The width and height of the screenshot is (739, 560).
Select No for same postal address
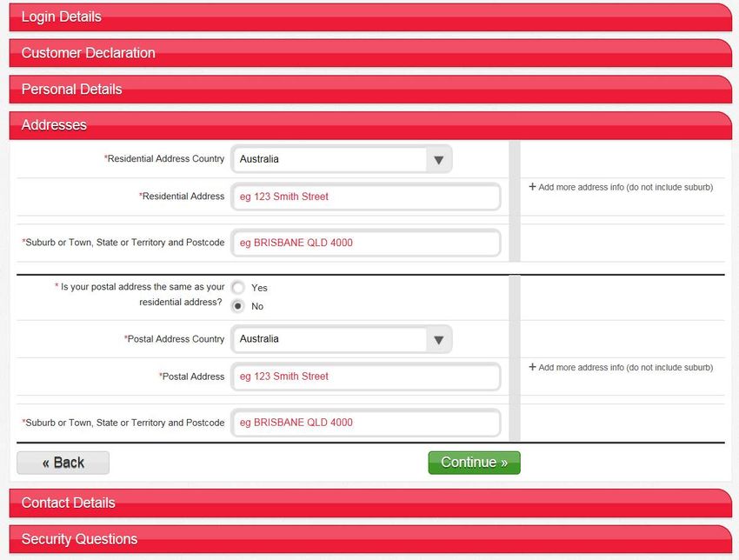click(x=238, y=306)
